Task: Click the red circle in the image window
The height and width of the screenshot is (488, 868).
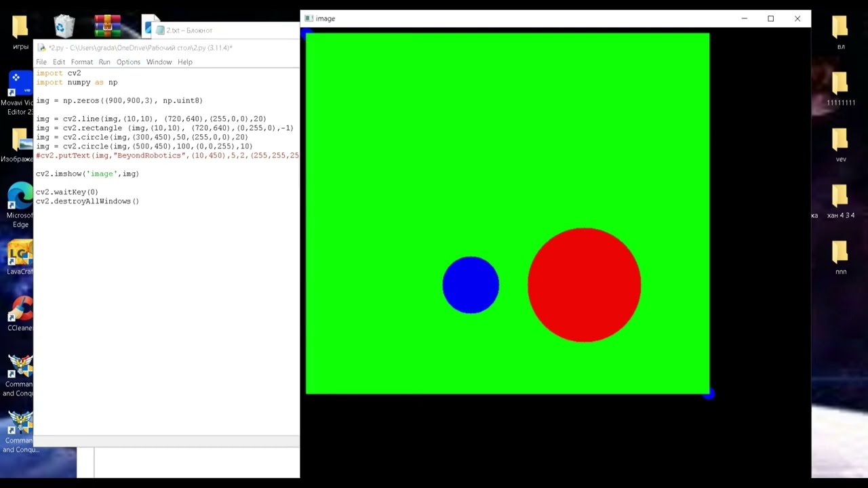Action: pos(584,285)
